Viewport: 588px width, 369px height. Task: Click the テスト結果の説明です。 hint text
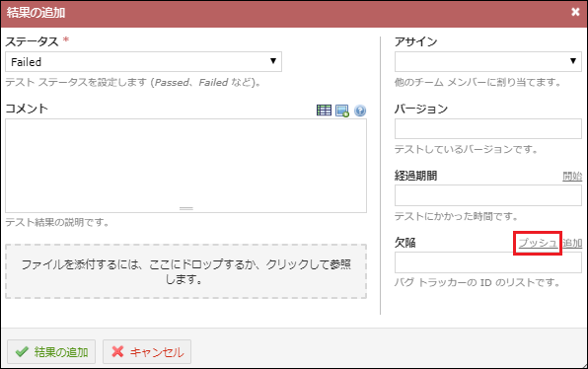point(57,222)
